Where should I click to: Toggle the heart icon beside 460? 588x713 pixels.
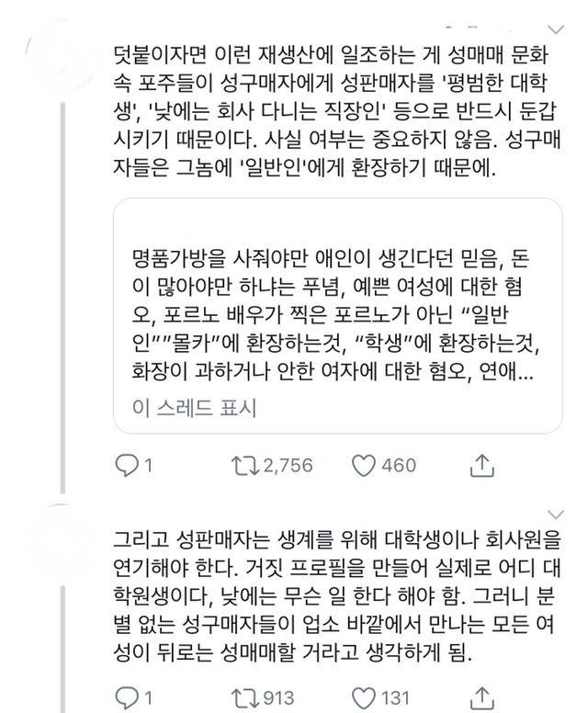[365, 466]
